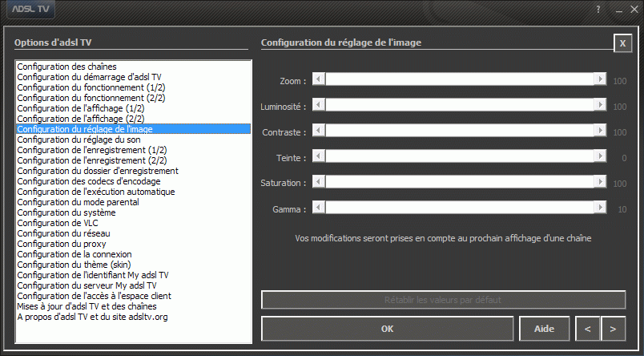Click right arrow of Contraste slider
This screenshot has height=356, width=644.
(x=600, y=131)
